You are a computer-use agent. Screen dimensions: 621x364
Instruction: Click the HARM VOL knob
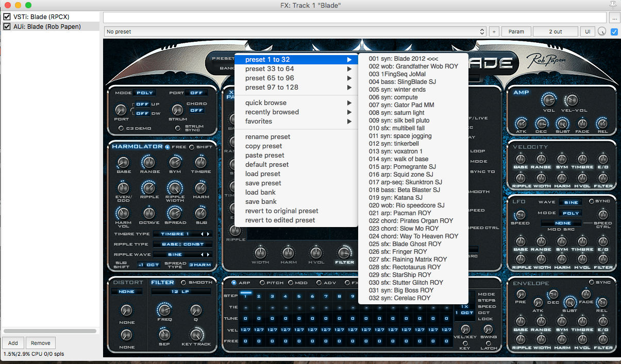124,213
